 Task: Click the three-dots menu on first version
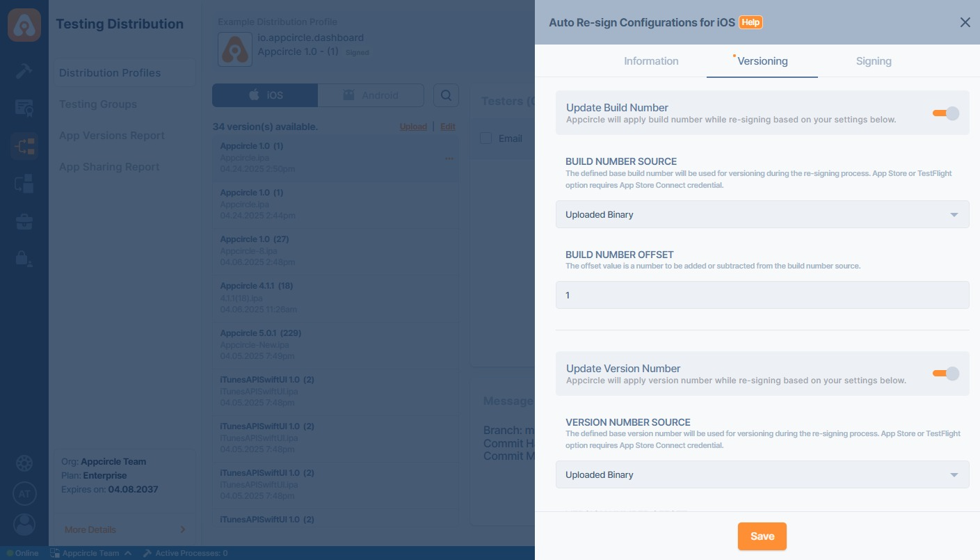449,159
